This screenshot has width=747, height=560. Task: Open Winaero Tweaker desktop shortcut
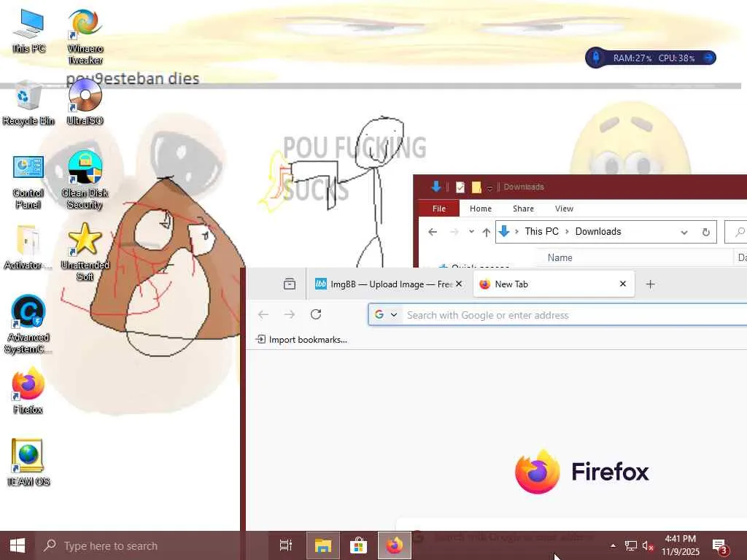click(85, 36)
